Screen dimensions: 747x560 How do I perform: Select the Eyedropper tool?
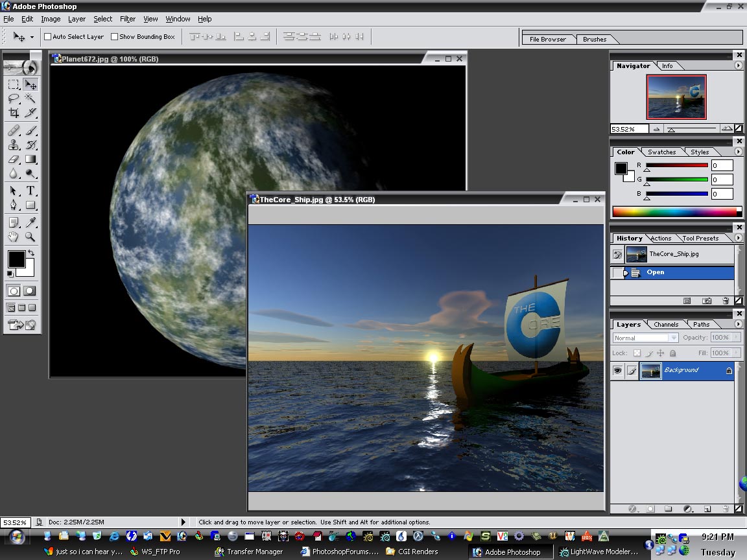(30, 223)
